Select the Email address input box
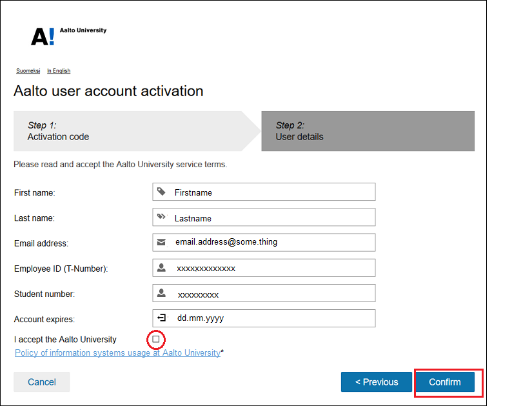 tap(271, 243)
